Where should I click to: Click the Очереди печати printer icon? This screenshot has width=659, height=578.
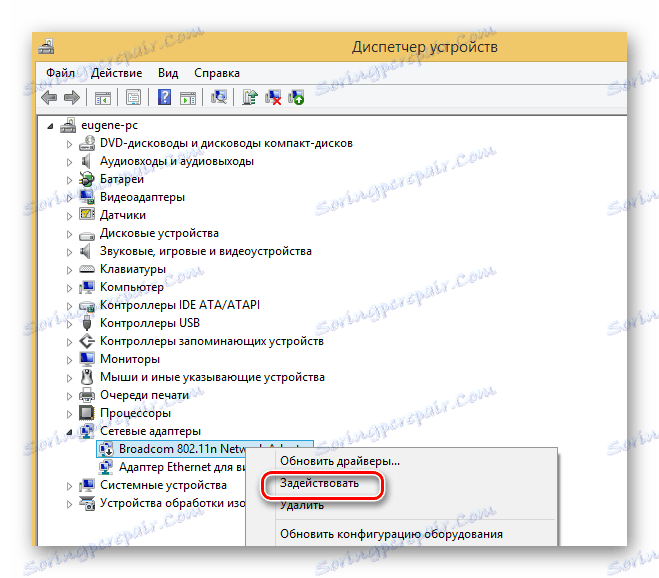point(87,395)
